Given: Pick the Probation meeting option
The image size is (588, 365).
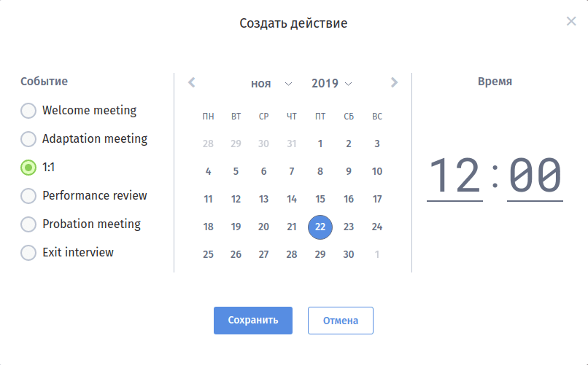Looking at the screenshot, I should point(28,224).
